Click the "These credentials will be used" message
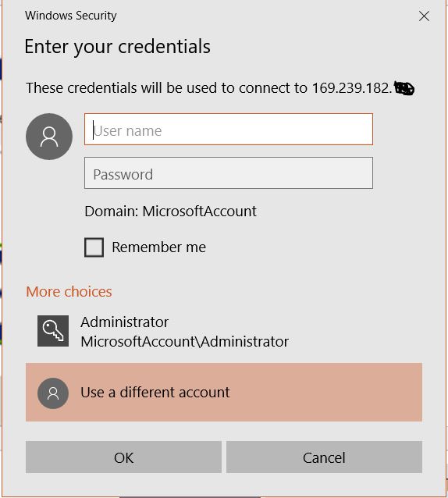Screen dimensions: 448x498 (220, 88)
